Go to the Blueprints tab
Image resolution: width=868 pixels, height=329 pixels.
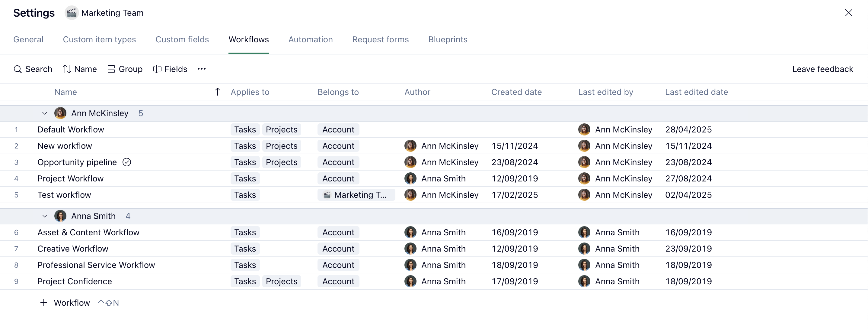[448, 40]
